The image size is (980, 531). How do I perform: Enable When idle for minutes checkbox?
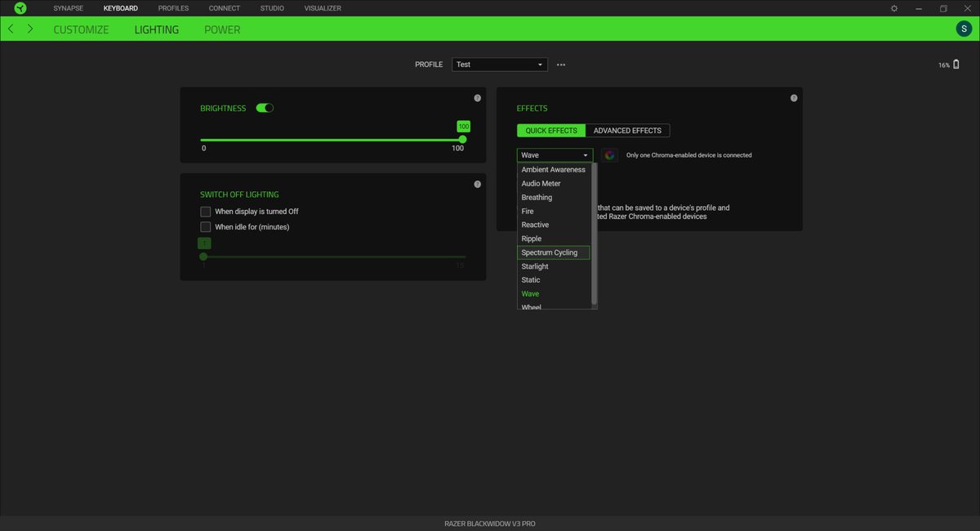[x=206, y=227]
